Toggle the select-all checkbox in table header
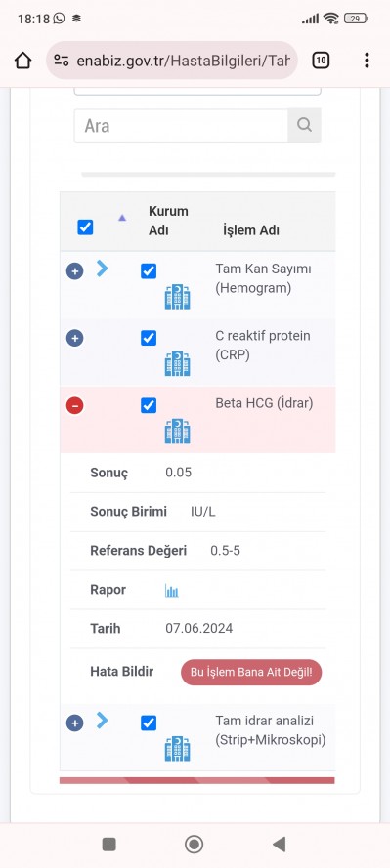The image size is (390, 868). [85, 227]
